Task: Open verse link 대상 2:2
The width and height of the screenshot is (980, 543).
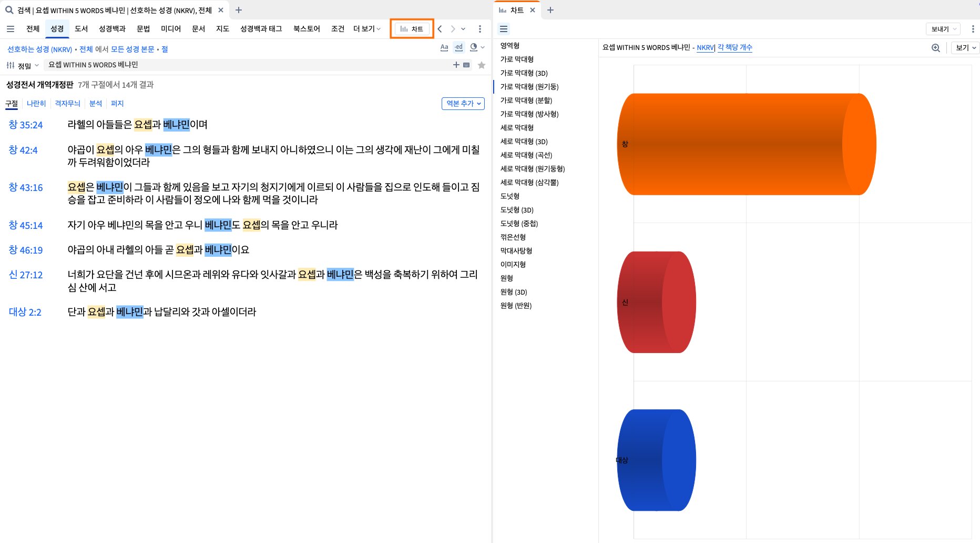Action: [x=25, y=313]
